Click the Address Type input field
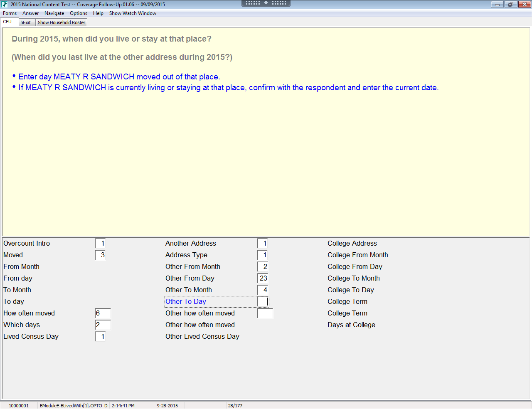 pyautogui.click(x=262, y=255)
